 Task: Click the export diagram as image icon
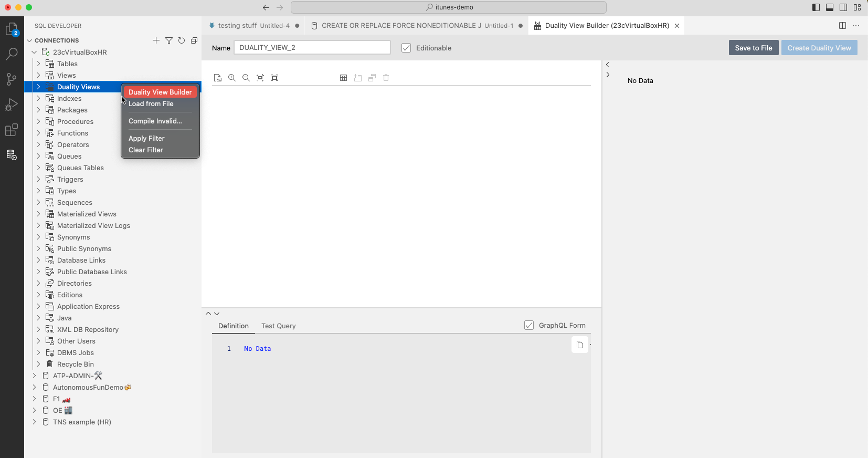coord(218,78)
